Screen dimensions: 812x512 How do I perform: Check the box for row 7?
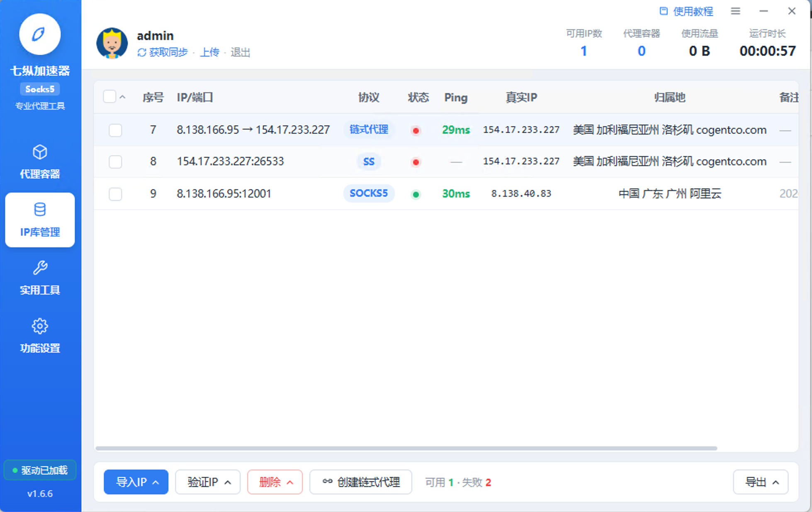coord(115,130)
